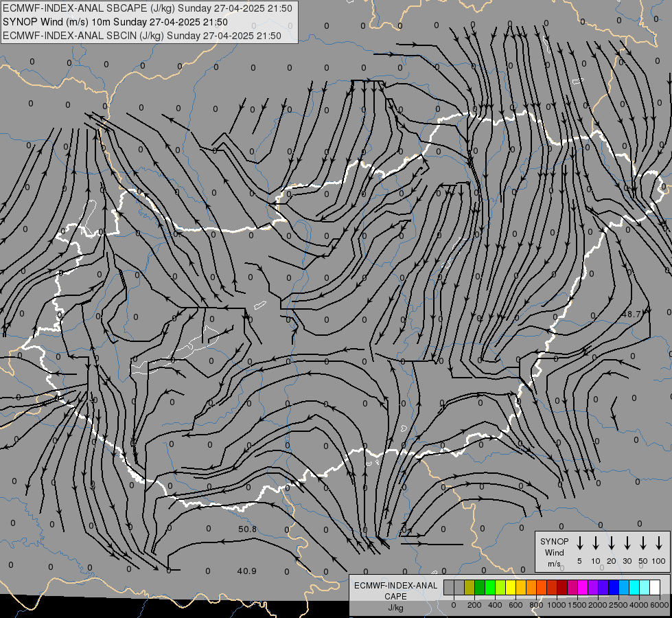The image size is (672, 618).
Task: Click the 48.7 value on the map
Action: point(632,314)
